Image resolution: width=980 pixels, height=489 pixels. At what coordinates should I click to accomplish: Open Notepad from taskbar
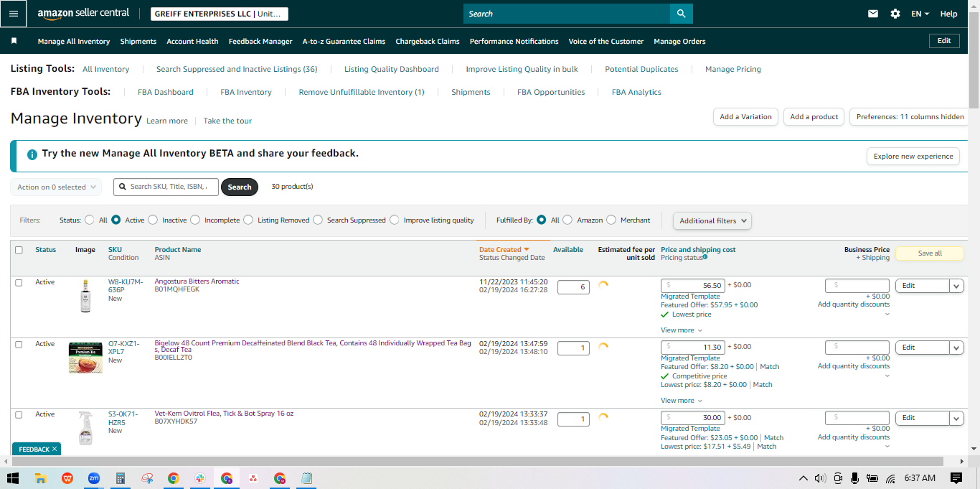point(306,478)
